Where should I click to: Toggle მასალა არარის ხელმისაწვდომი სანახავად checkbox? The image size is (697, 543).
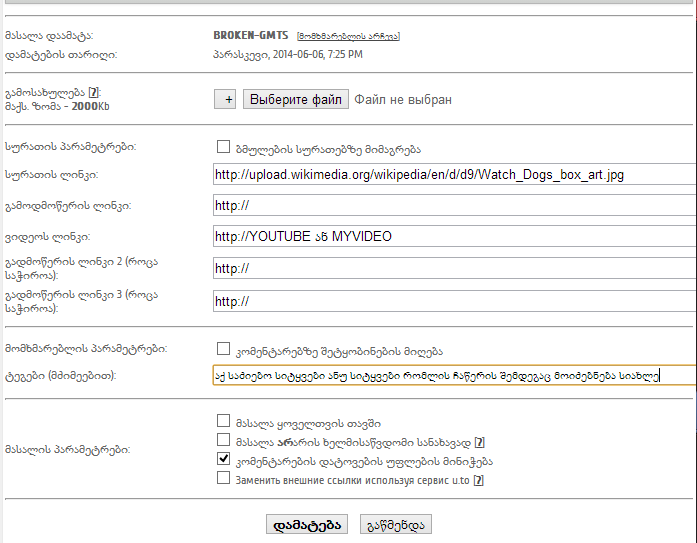tap(224, 441)
